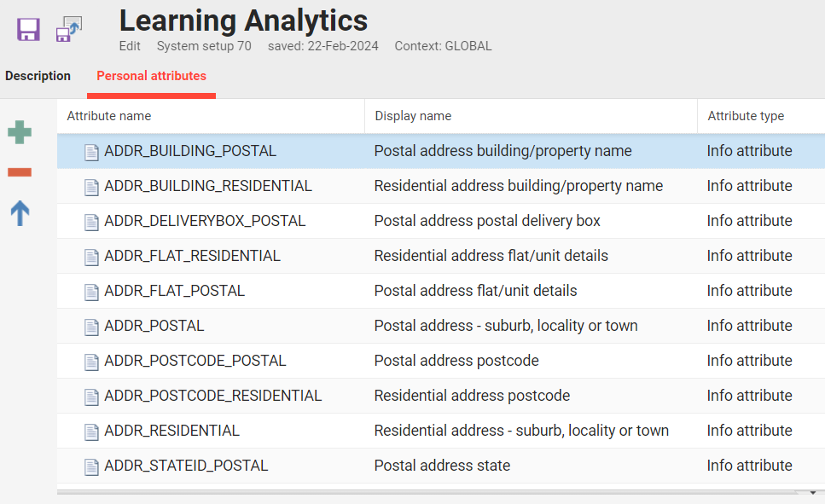Click the Save and close icon
The height and width of the screenshot is (504, 825).
coord(68,29)
